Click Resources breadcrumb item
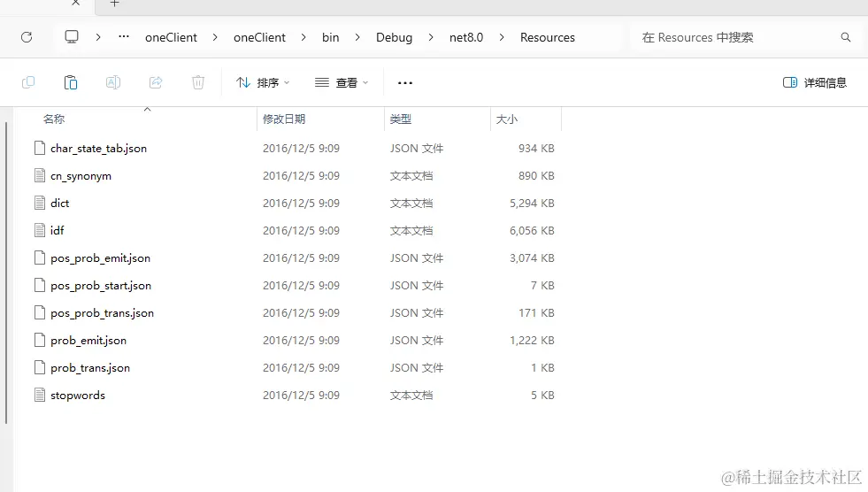 pos(548,37)
